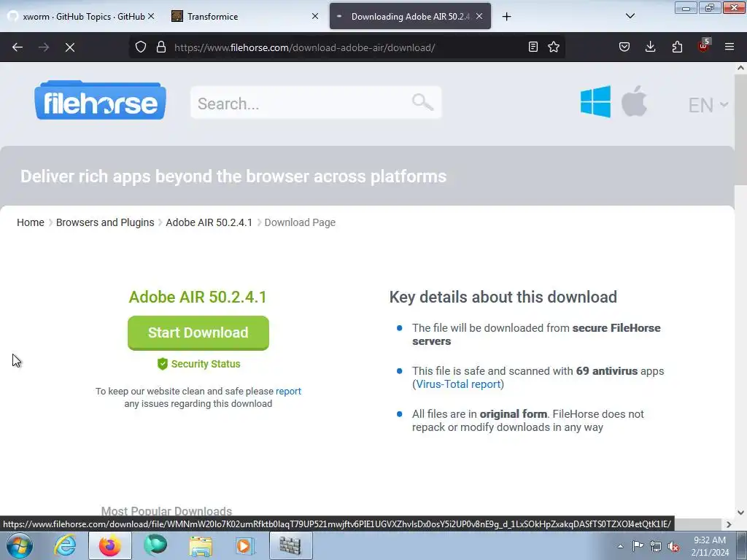747x560 pixels.
Task: Click the Action Center flag icon
Action: coord(638,546)
